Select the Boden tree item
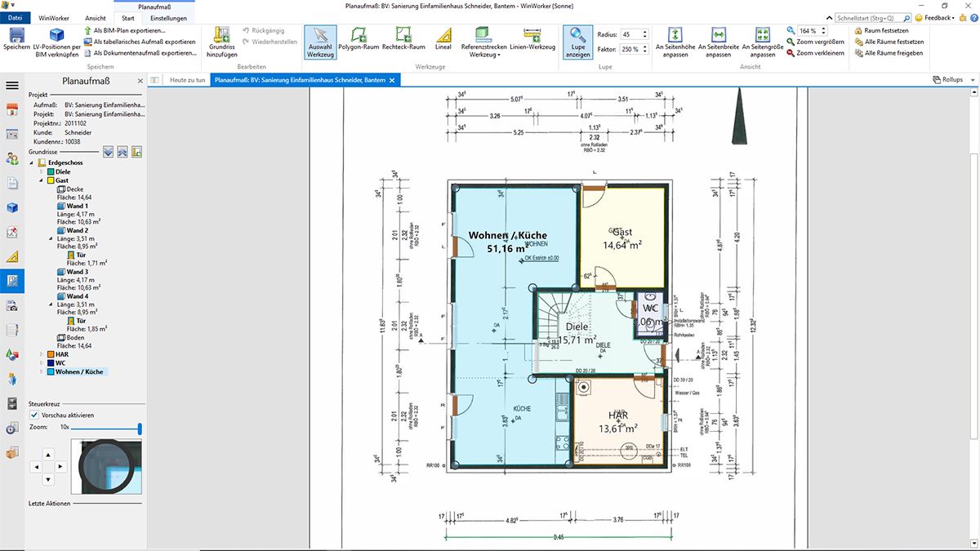980x551 pixels. [70, 338]
